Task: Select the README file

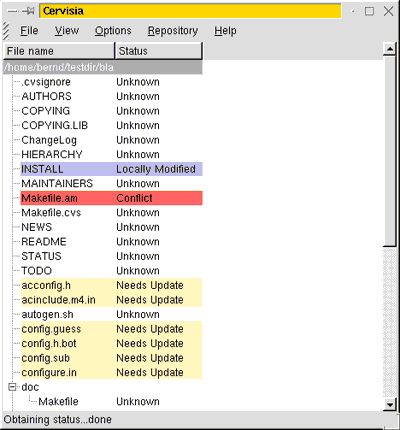Action: click(44, 242)
